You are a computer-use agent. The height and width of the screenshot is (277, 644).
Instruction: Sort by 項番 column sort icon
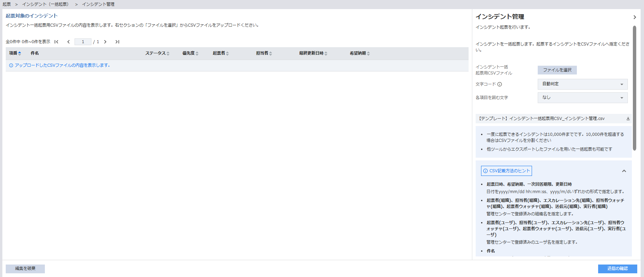pos(20,53)
